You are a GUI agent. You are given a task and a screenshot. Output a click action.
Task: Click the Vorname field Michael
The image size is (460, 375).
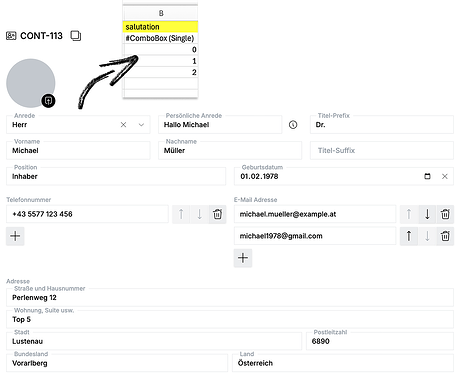(x=78, y=150)
